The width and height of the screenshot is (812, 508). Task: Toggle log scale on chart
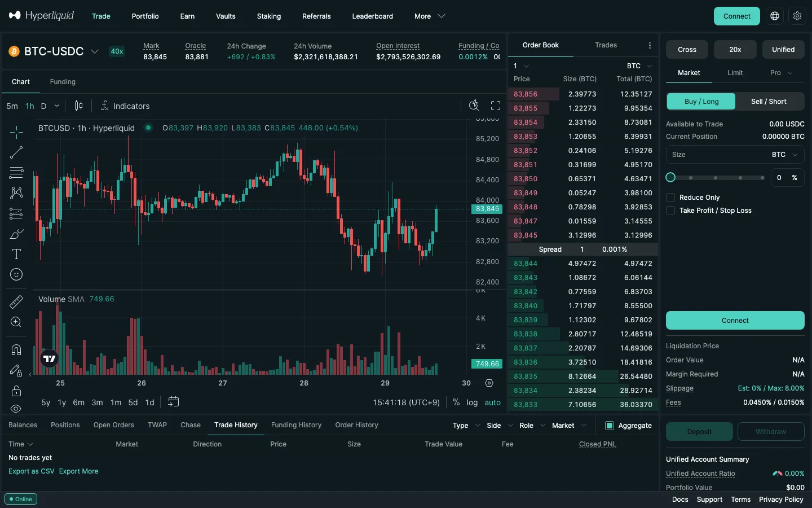point(472,402)
